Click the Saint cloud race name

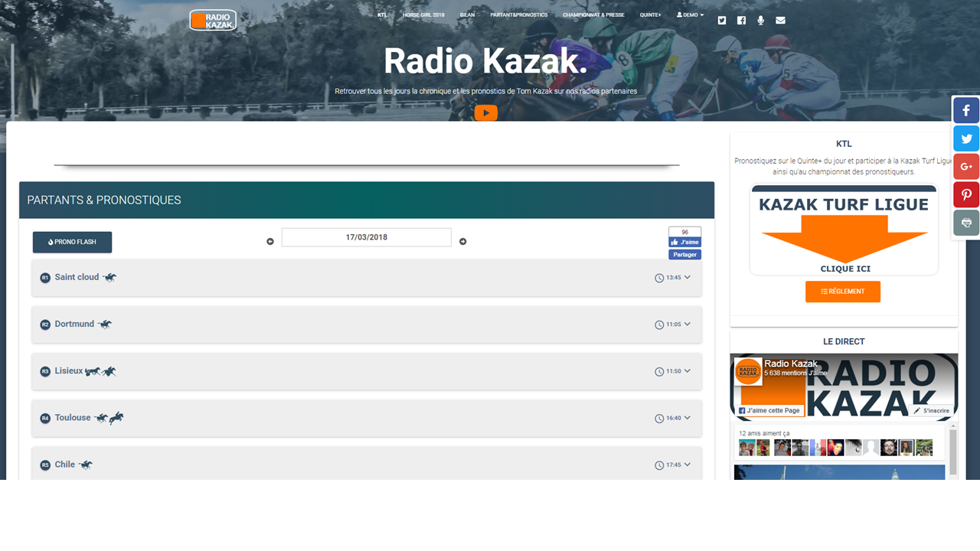point(77,277)
